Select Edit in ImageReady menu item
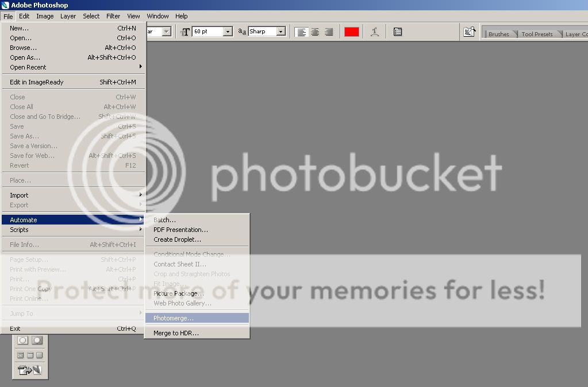This screenshot has height=387, width=588. [74, 82]
